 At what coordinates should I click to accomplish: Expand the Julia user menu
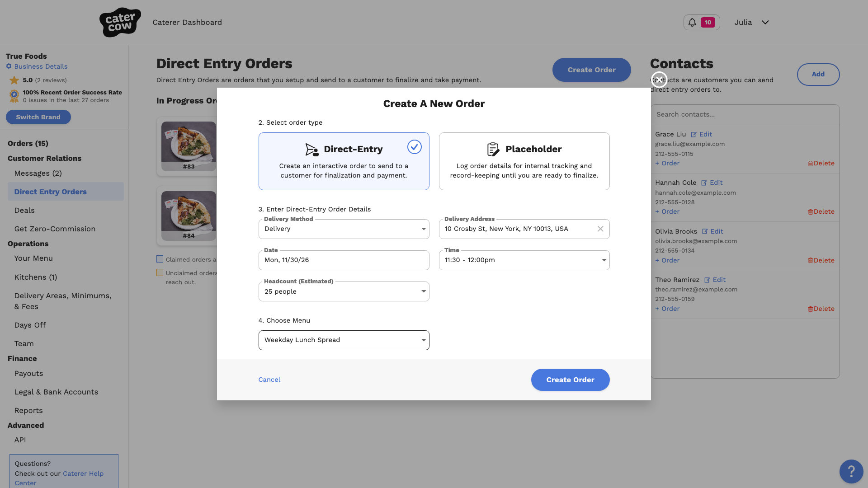point(751,22)
